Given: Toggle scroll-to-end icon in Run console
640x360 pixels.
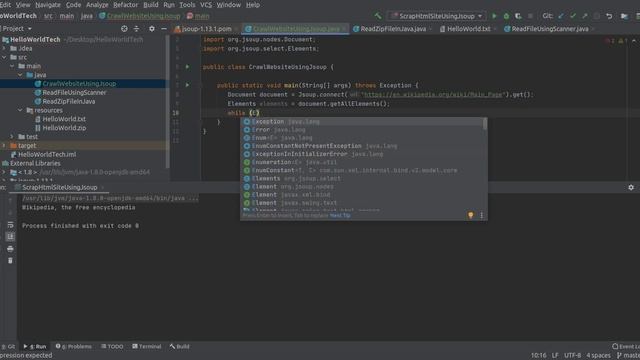Looking at the screenshot, I should (x=10, y=237).
